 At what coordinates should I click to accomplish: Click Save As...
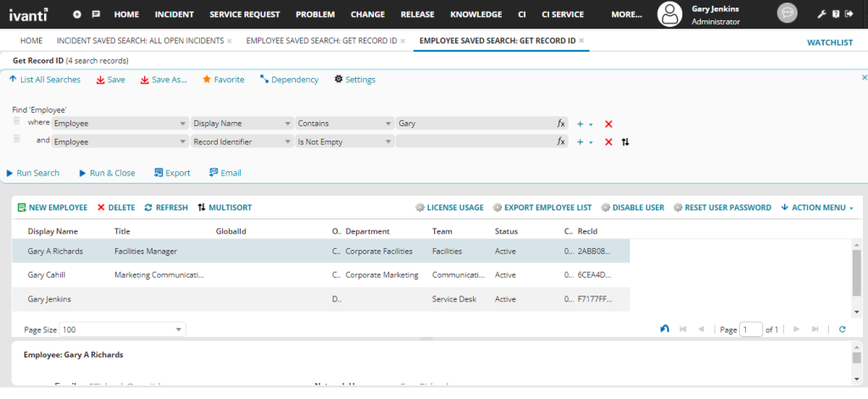(164, 80)
